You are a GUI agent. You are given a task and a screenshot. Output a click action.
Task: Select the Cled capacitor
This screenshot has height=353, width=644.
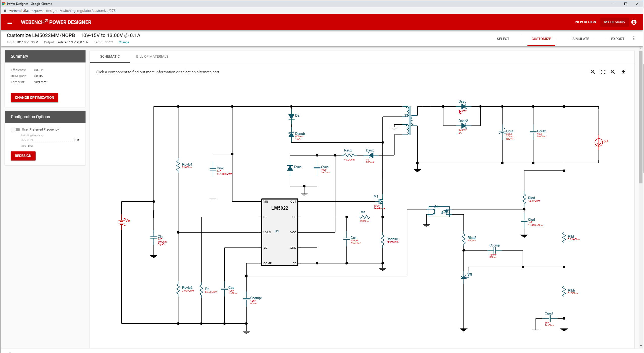coord(524,221)
